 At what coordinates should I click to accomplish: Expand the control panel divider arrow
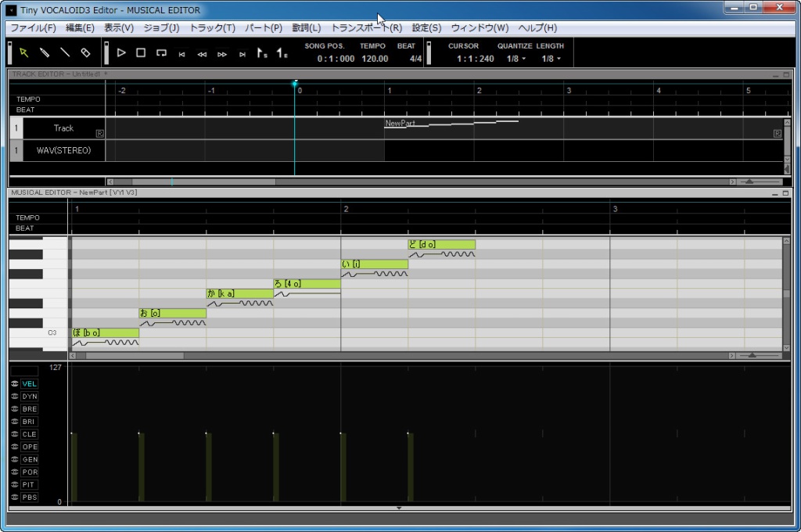click(399, 509)
